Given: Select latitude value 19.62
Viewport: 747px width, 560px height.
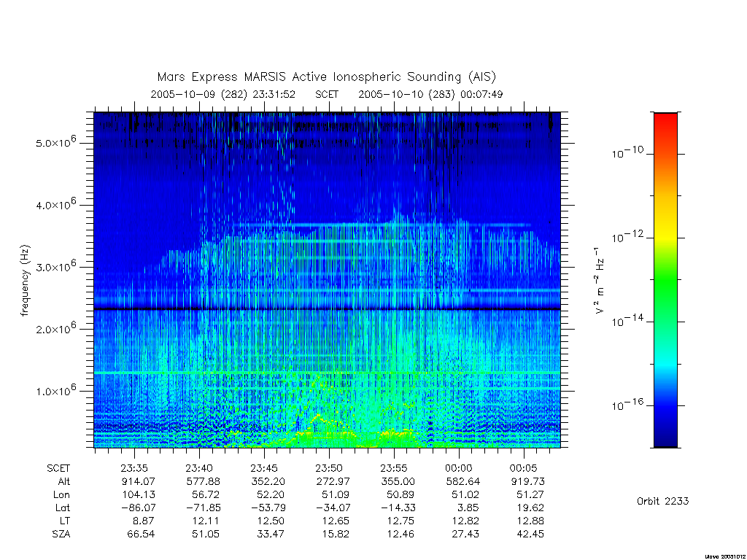Looking at the screenshot, I should 530,508.
